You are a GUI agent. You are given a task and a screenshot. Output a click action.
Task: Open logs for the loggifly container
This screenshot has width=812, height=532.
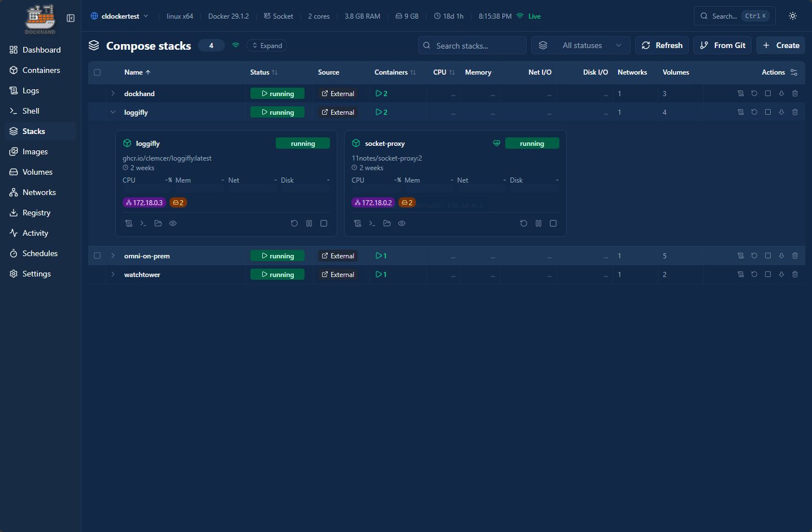click(x=129, y=223)
